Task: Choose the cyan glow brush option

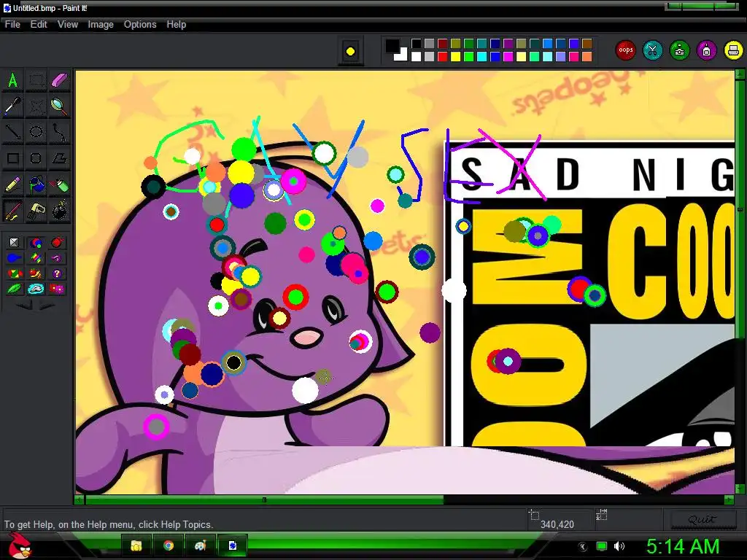Action: coord(36,289)
